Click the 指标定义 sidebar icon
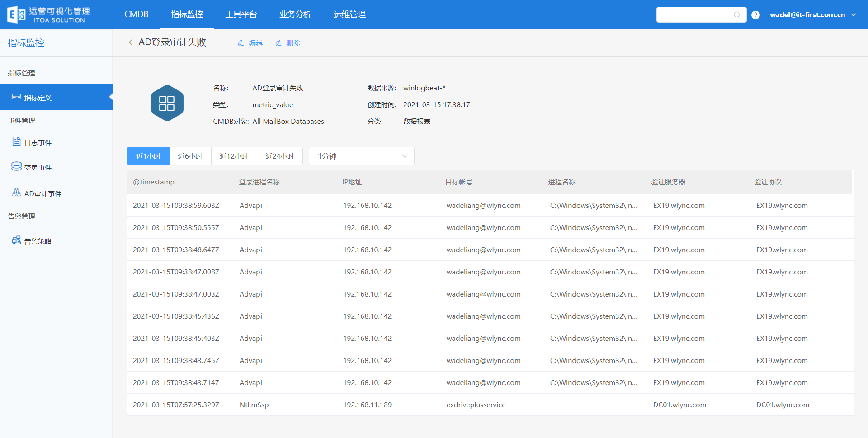The height and width of the screenshot is (438, 868). (16, 97)
